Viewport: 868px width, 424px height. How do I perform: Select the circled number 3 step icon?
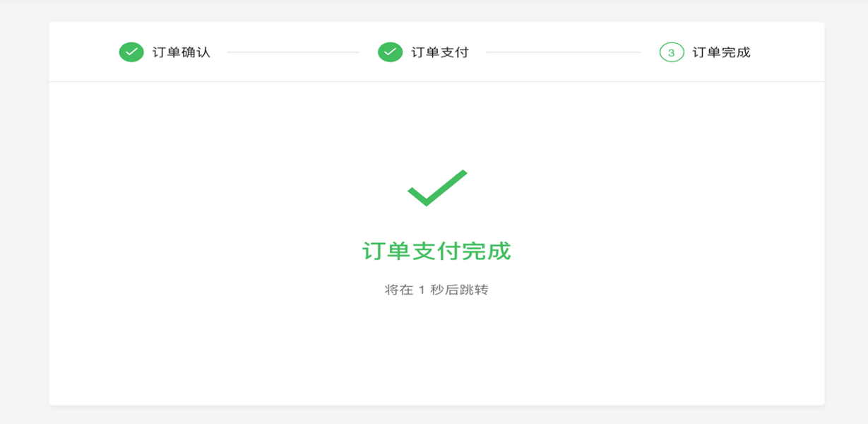tap(672, 52)
